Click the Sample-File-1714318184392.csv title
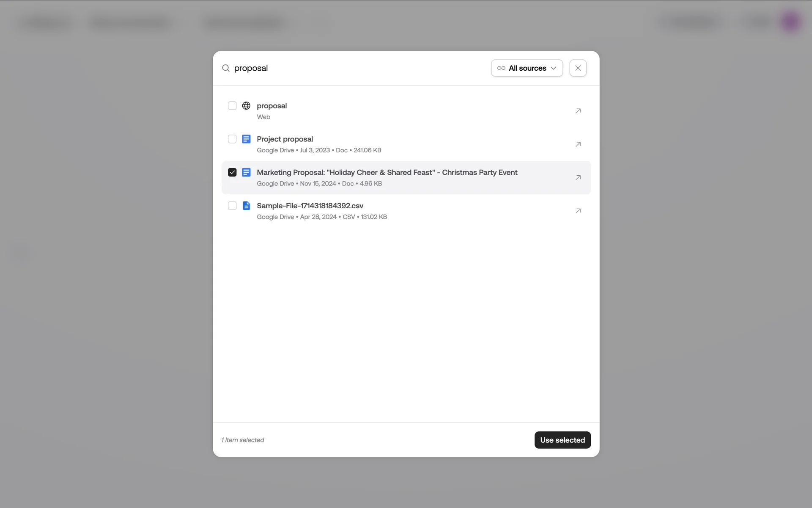 310,206
